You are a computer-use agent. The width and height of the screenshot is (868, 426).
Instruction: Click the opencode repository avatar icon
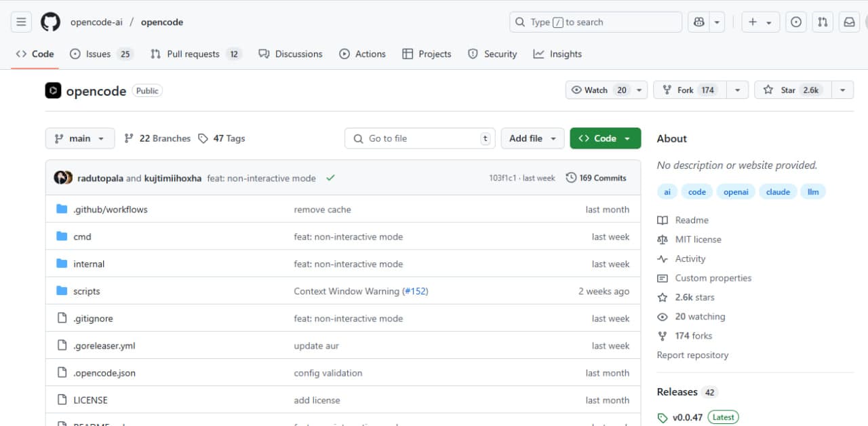point(53,90)
